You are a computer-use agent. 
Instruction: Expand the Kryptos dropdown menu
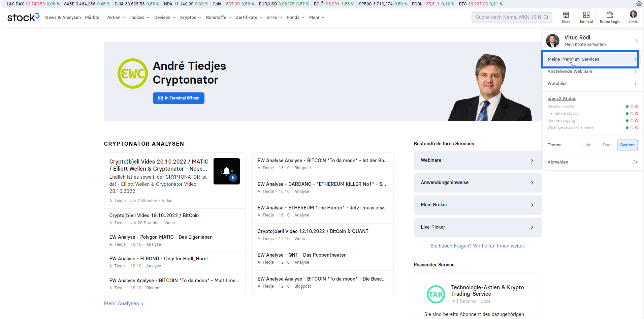tap(190, 18)
